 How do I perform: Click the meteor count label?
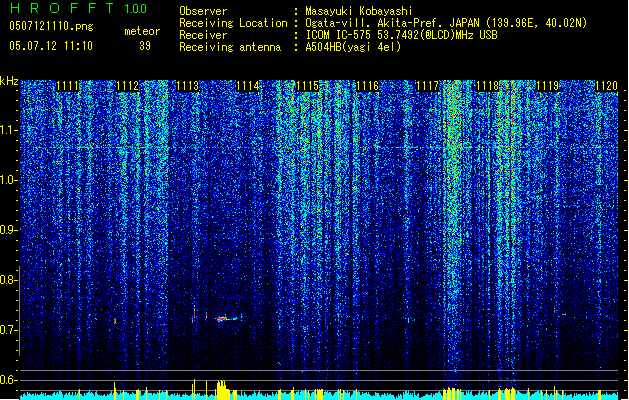(142, 31)
